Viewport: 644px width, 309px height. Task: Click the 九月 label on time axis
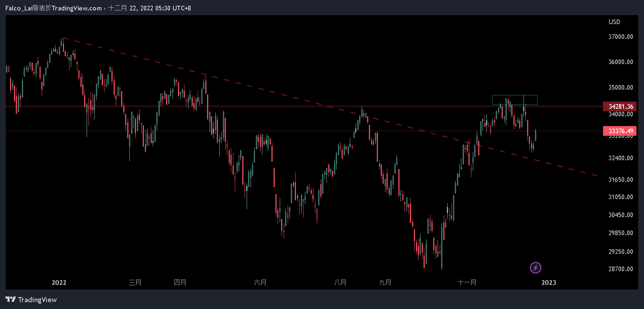point(385,283)
